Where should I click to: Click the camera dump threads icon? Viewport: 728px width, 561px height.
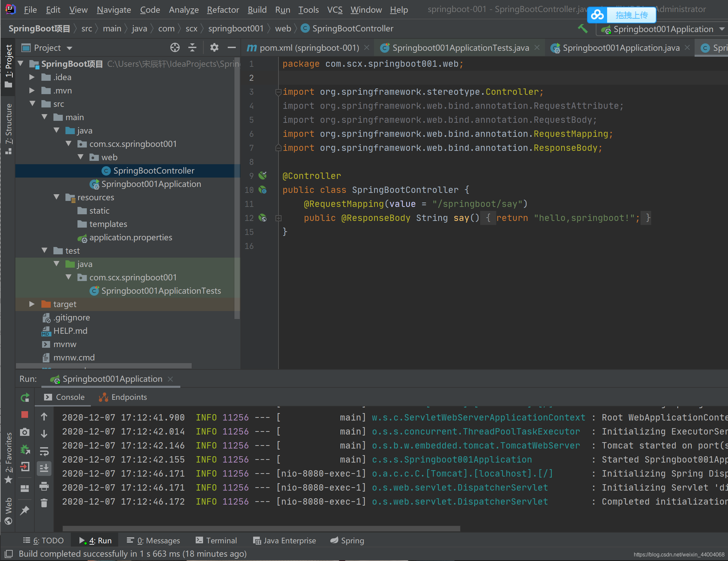[25, 432]
